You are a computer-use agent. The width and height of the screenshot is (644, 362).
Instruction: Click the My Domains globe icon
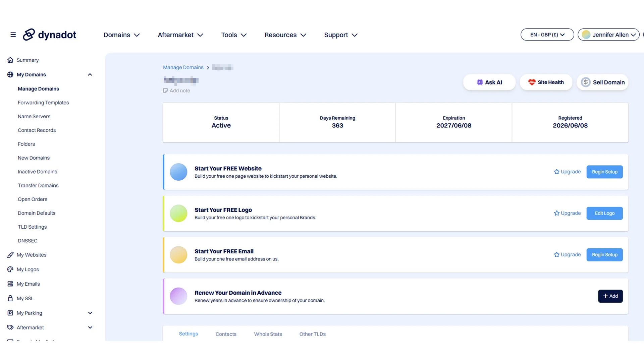10,74
